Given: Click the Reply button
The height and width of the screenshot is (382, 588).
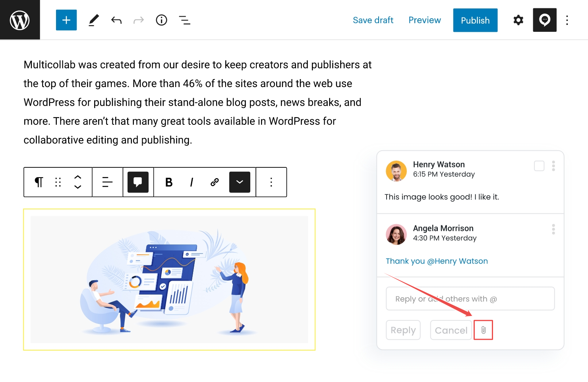Looking at the screenshot, I should [403, 330].
